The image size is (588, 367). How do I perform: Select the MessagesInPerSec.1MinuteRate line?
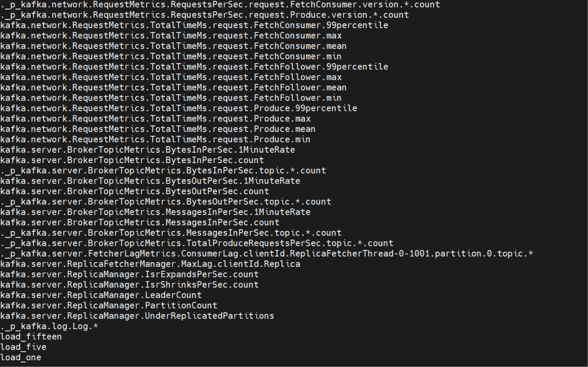(155, 212)
